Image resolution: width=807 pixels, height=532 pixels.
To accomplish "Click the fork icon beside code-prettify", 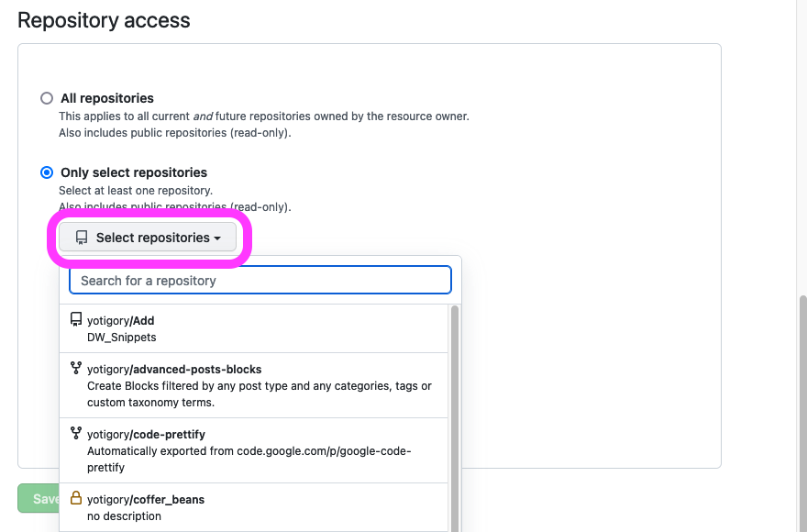I will [x=76, y=433].
